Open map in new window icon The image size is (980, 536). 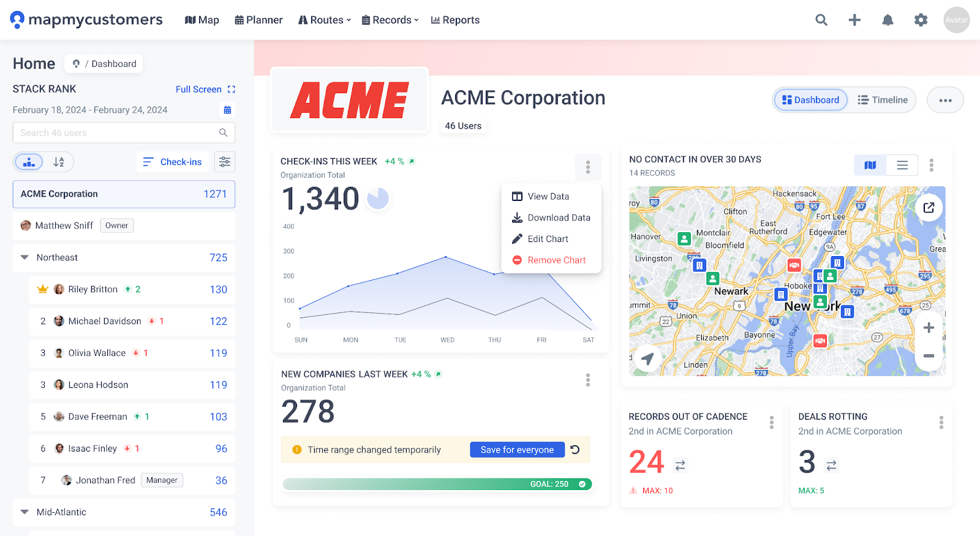tap(929, 208)
